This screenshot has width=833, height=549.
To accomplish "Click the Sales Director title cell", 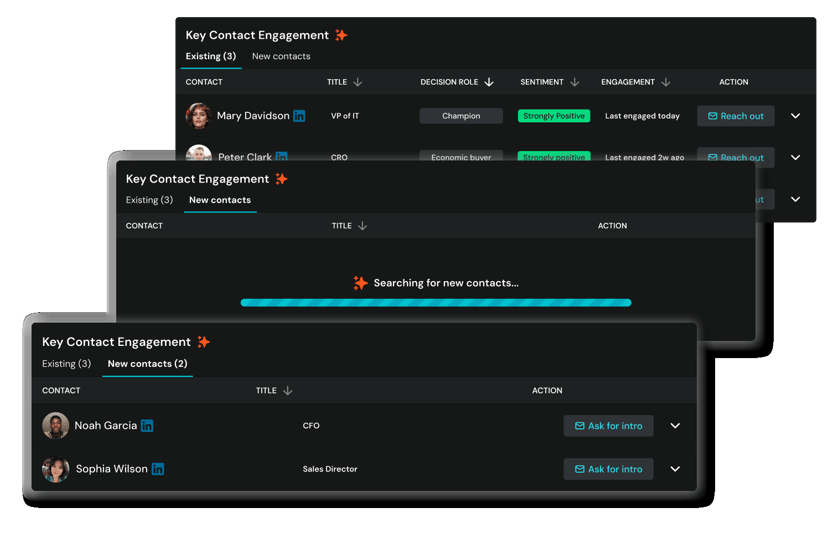I will click(x=330, y=469).
